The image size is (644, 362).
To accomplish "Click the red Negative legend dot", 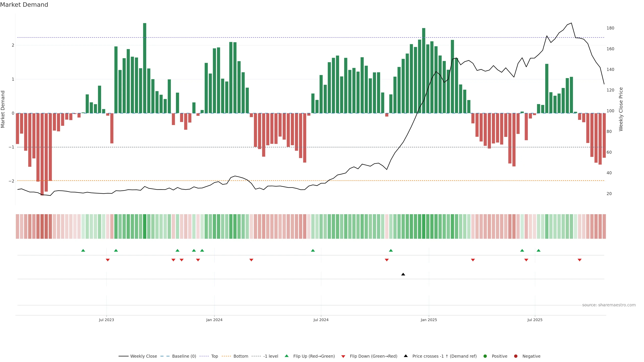I will click(516, 356).
